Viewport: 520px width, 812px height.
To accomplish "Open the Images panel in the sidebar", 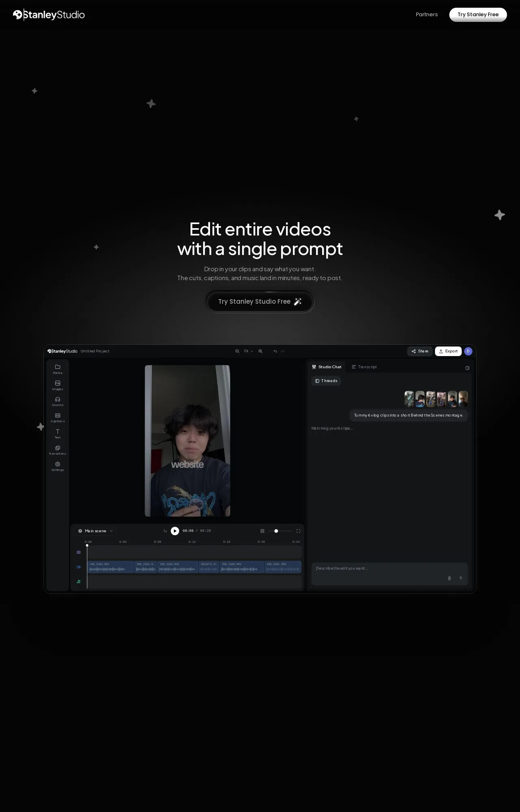I will (x=58, y=385).
